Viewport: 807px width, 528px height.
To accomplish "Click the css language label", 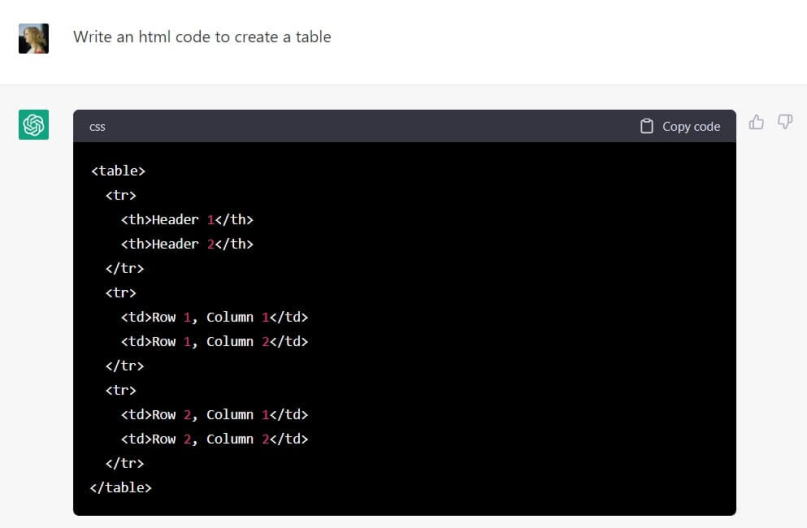I will [x=98, y=127].
